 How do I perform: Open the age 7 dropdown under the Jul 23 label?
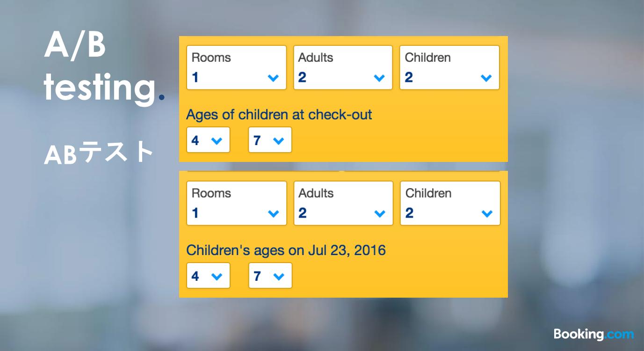(x=270, y=276)
